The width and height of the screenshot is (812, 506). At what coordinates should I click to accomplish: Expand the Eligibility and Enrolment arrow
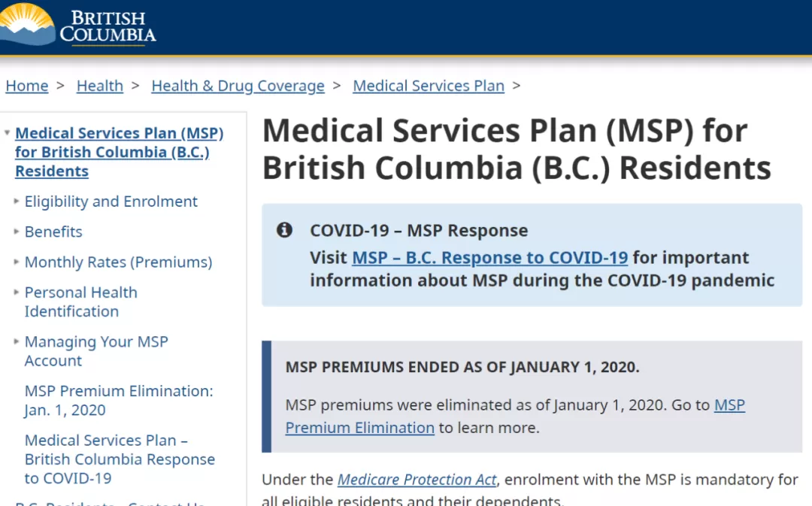pos(17,201)
